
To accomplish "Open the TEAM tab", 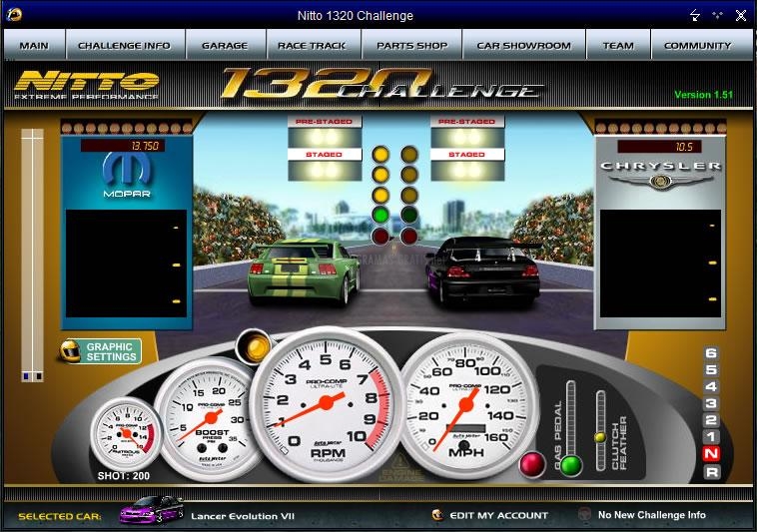I will pos(618,45).
